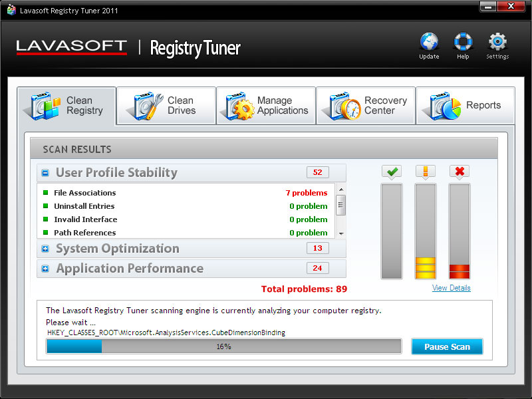Screen dimensions: 532x399
Task: Open the Settings gear icon
Action: (x=497, y=41)
